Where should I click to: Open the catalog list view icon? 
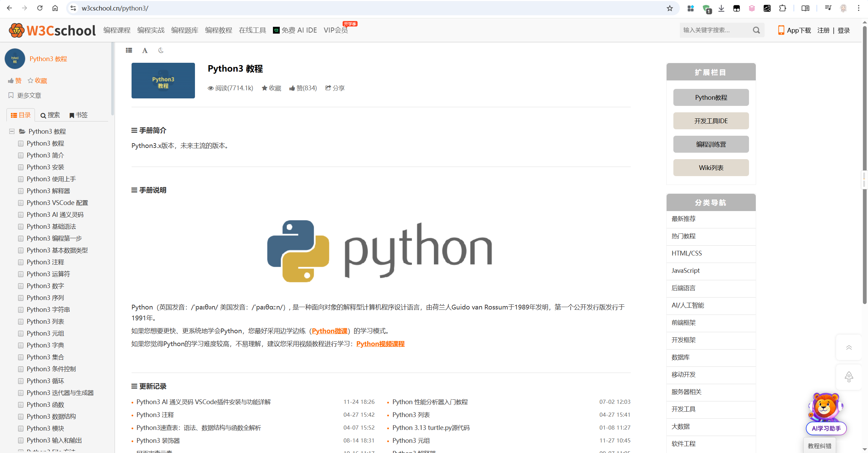[129, 50]
